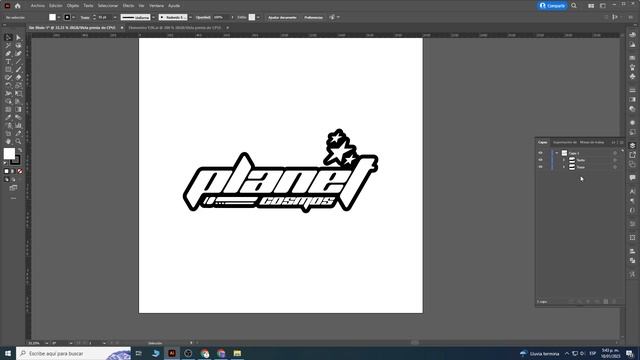Screen dimensions: 640x360
Task: Open the variable width profile dropdown
Action: (153, 18)
